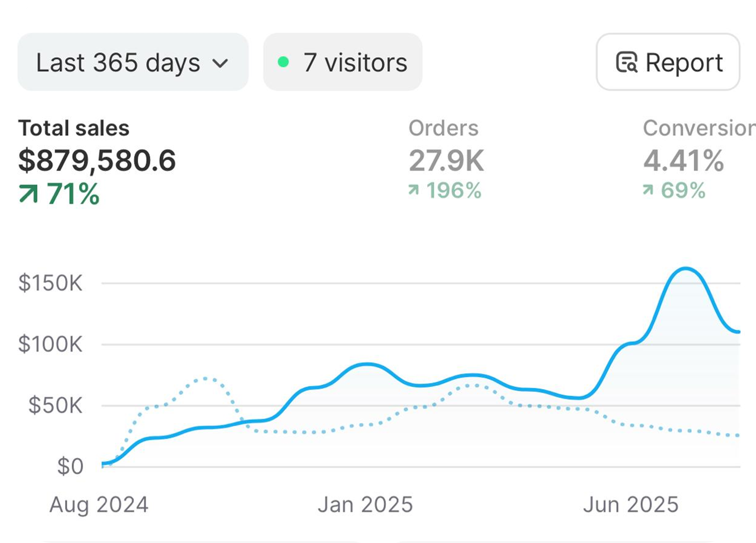Select the Total sales metric tab
This screenshot has width=756, height=543.
pos(74,128)
